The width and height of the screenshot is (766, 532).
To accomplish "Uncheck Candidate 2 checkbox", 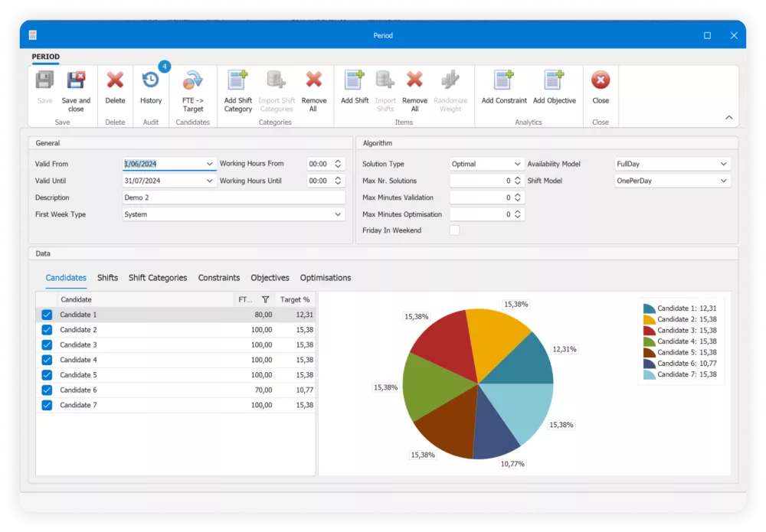I will coord(47,330).
